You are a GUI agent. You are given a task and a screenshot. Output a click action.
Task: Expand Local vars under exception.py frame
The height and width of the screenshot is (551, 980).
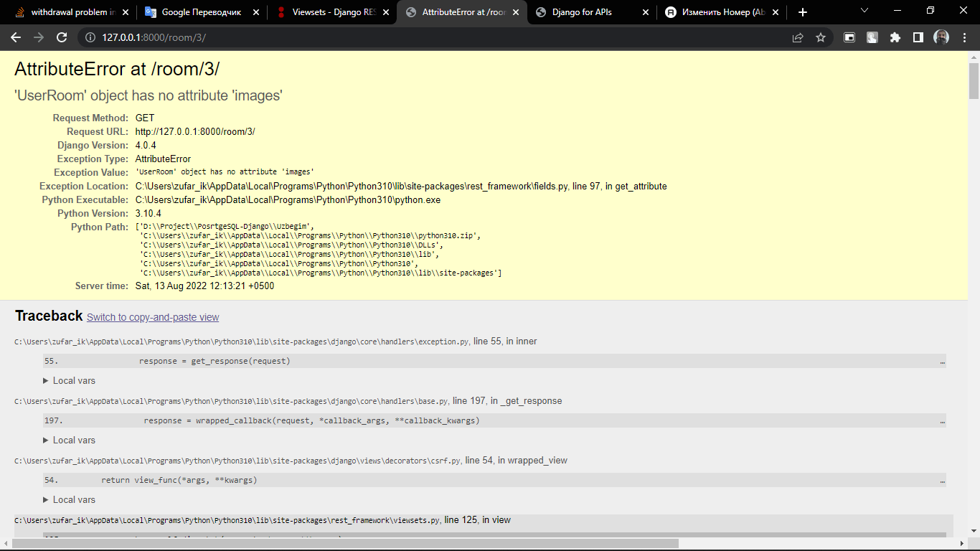(69, 381)
